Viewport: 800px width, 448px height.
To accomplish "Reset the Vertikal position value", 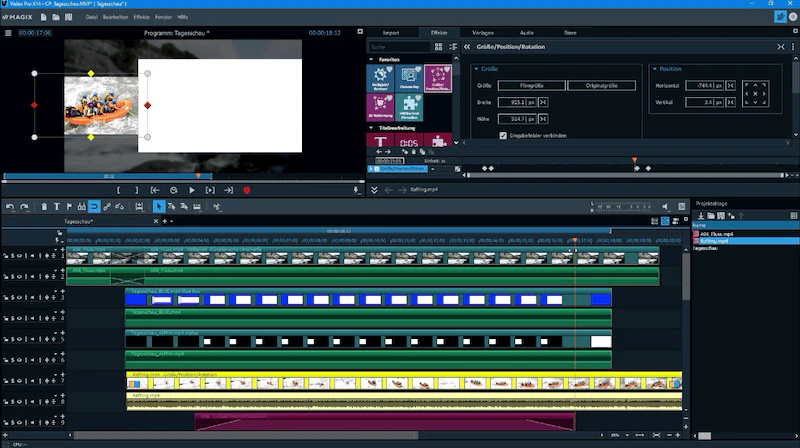I will (x=731, y=103).
